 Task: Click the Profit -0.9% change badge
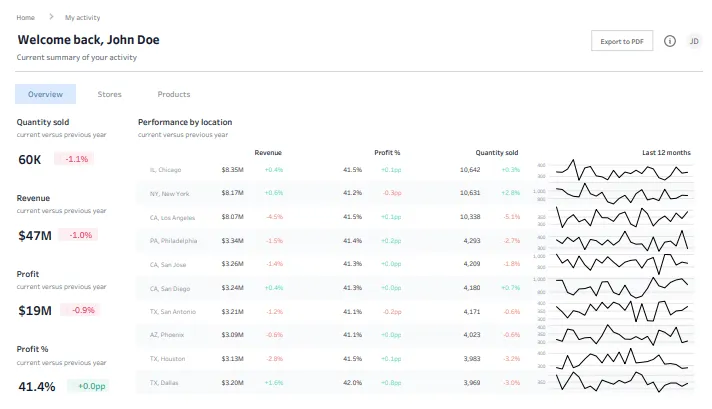pos(81,310)
